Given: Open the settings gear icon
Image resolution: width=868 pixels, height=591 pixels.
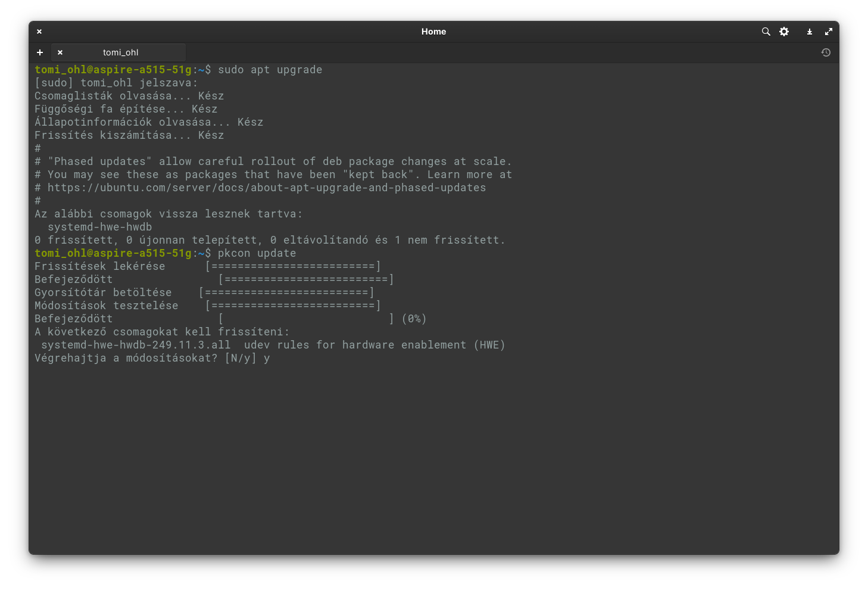Looking at the screenshot, I should point(784,32).
